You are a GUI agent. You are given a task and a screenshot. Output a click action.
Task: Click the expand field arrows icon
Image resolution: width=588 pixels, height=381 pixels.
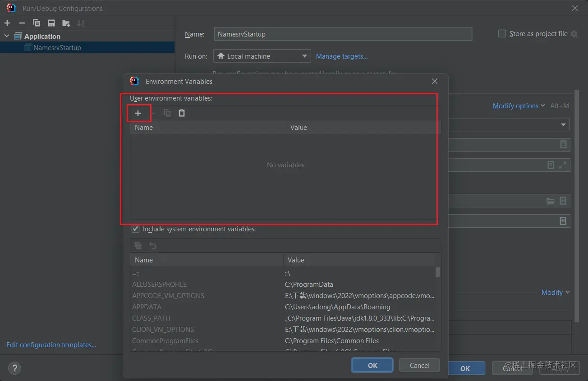click(x=563, y=165)
